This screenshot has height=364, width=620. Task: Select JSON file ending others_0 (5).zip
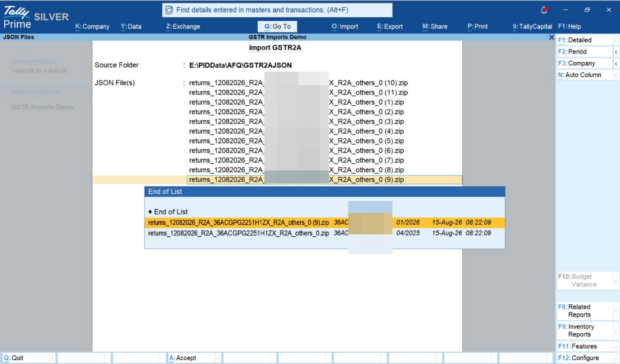(x=296, y=141)
